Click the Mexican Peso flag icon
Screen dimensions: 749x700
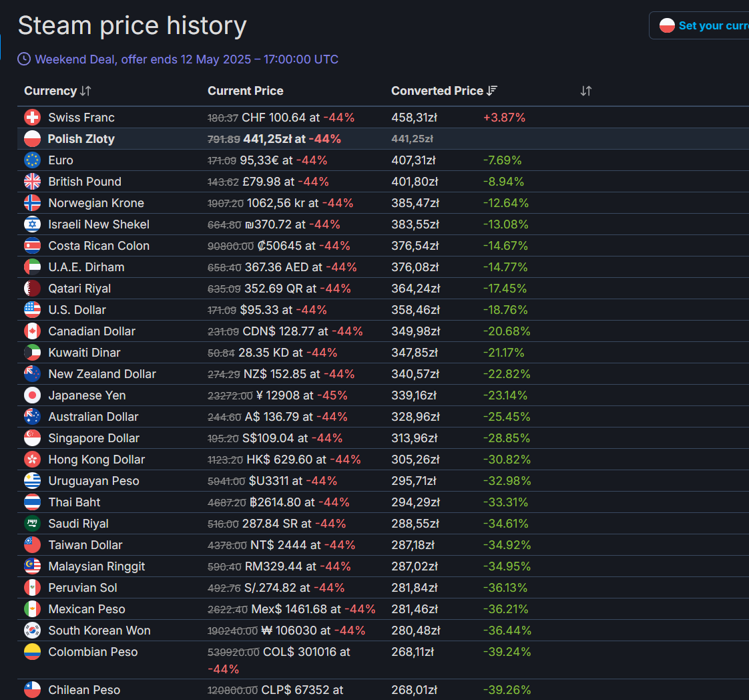tap(33, 609)
